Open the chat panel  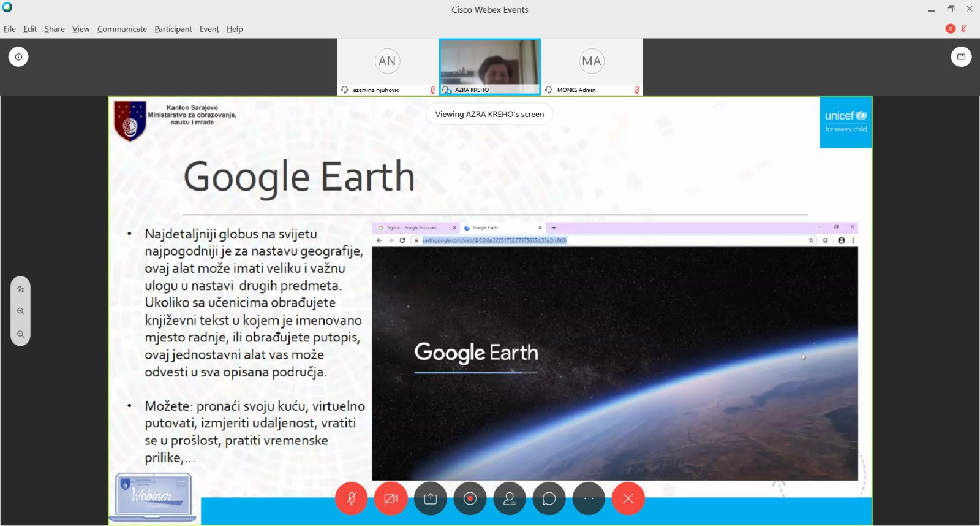549,498
